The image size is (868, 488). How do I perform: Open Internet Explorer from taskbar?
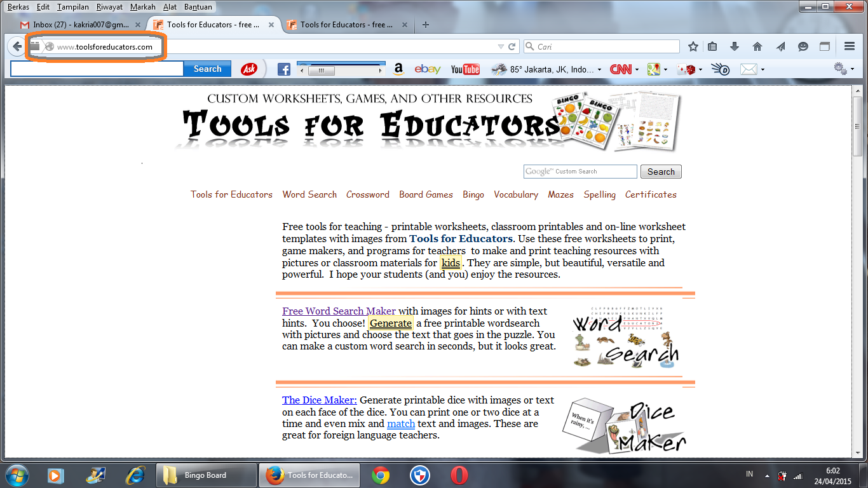135,475
